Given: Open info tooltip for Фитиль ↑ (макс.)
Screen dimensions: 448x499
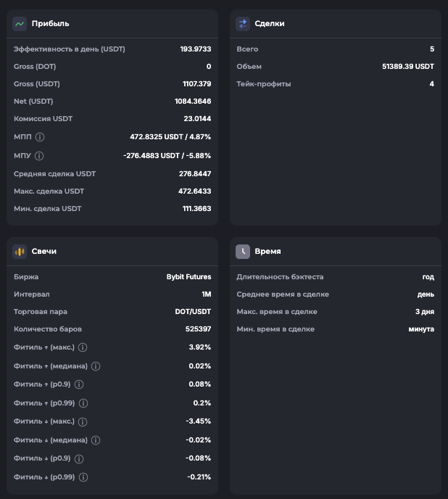Looking at the screenshot, I should (x=83, y=347).
